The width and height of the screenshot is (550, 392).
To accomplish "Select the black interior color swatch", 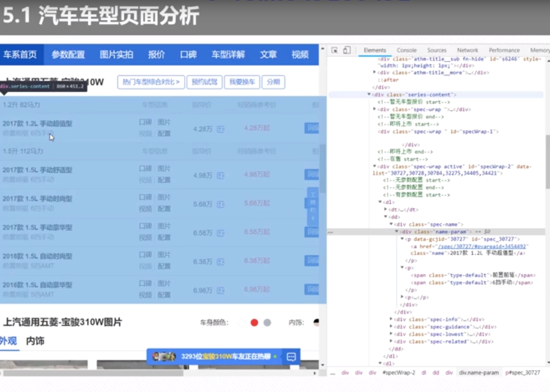I will [316, 323].
